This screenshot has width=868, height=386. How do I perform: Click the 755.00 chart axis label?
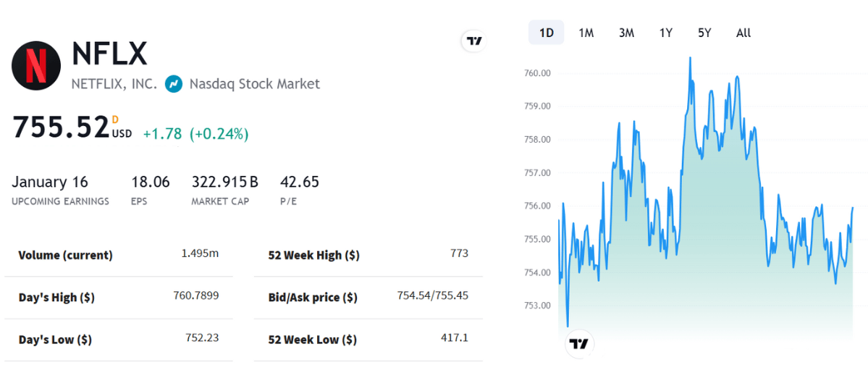537,239
